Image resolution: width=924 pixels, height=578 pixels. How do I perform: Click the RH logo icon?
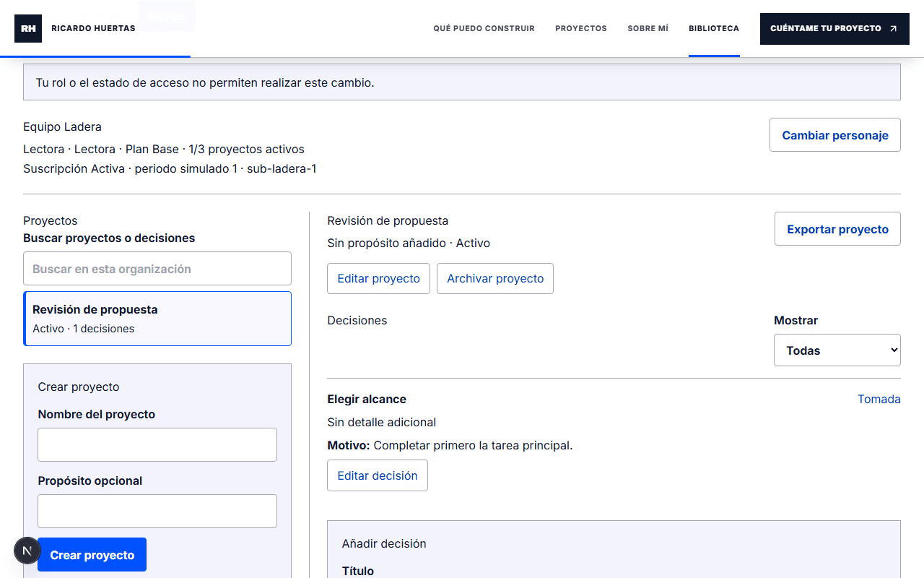click(28, 29)
